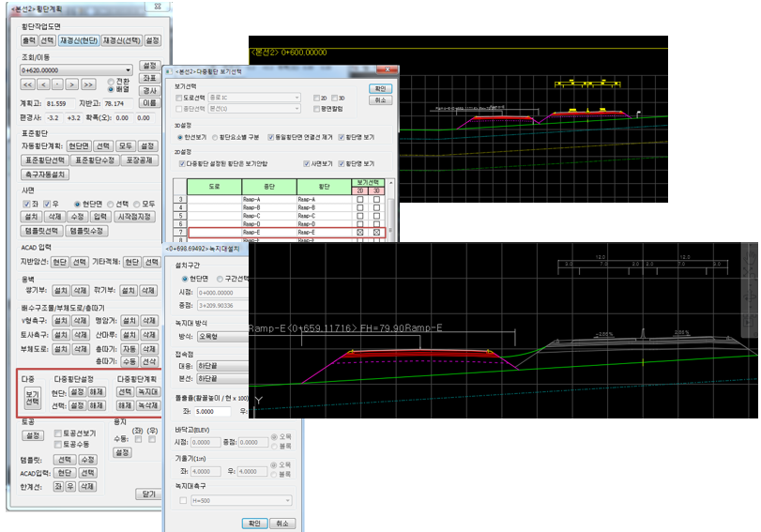Enable the 토공수동 checkbox
This screenshot has height=532, width=761.
pyautogui.click(x=58, y=444)
